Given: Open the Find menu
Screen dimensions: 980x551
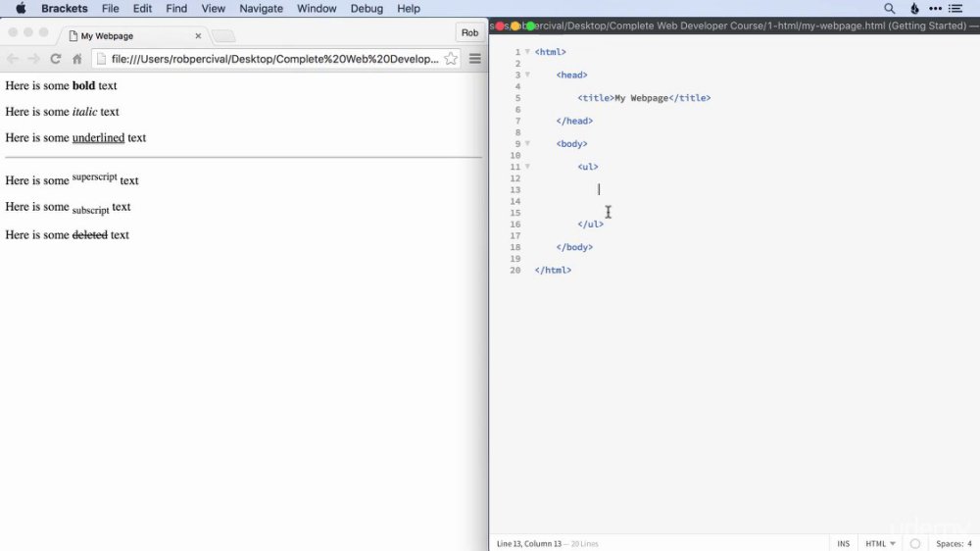Looking at the screenshot, I should [176, 9].
